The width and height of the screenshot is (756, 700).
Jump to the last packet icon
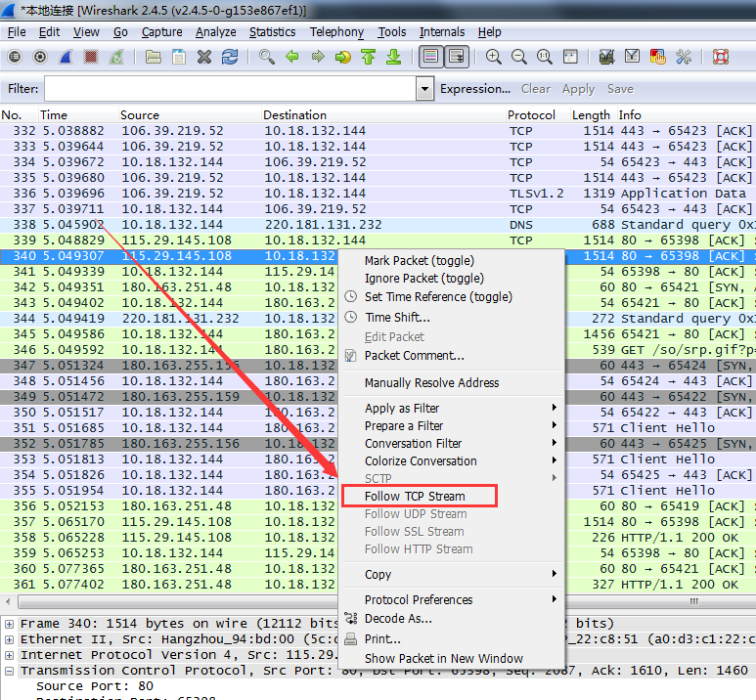point(394,57)
